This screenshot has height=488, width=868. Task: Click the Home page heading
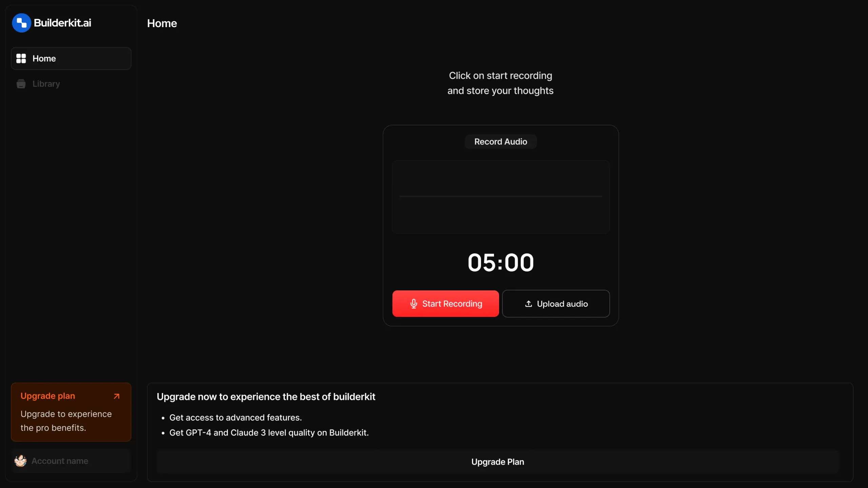click(162, 23)
